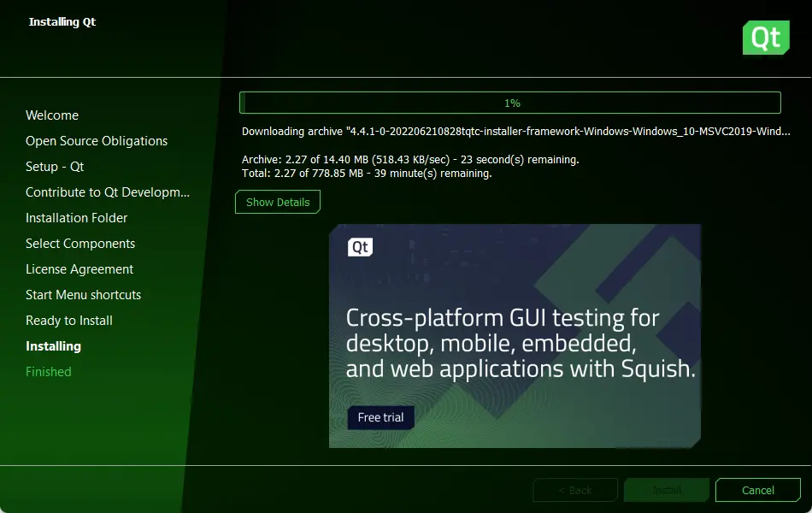The height and width of the screenshot is (513, 812).
Task: Click the 1% download progress bar
Action: [x=510, y=103]
